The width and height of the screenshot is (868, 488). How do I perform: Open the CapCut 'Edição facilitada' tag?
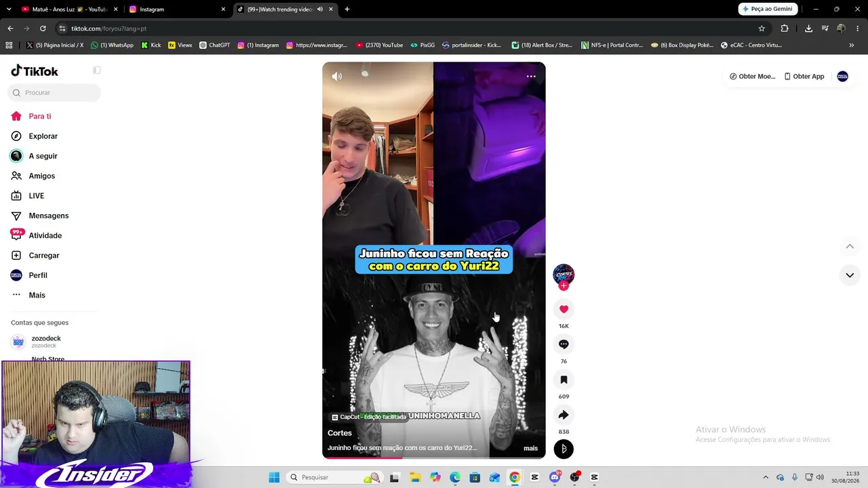(x=369, y=417)
